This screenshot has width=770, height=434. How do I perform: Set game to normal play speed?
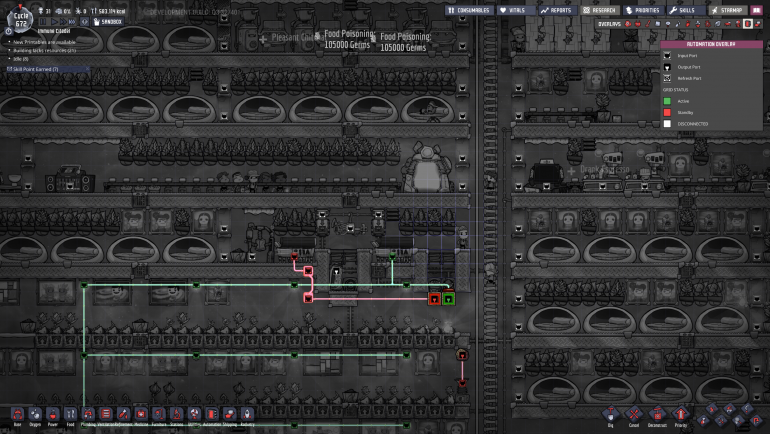click(55, 22)
